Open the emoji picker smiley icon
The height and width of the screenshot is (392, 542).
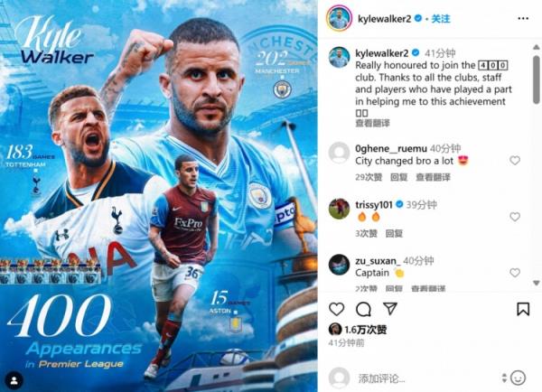pos(518,378)
